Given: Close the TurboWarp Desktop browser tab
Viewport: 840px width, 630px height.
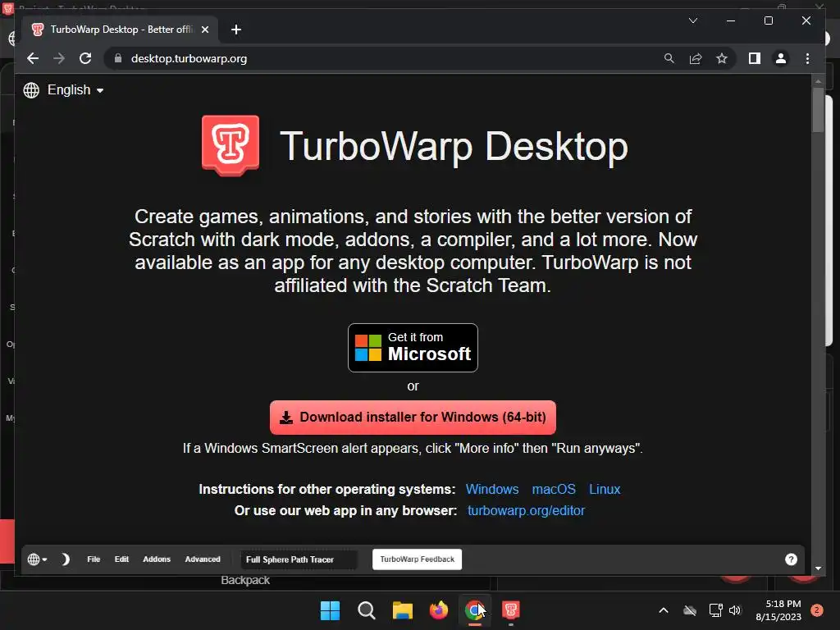Looking at the screenshot, I should (204, 30).
